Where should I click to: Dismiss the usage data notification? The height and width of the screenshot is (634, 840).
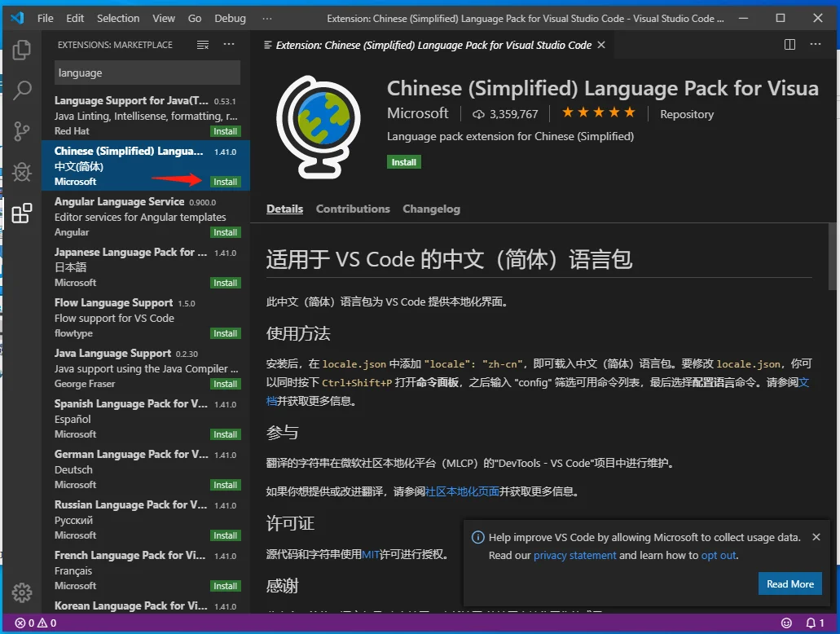point(816,537)
